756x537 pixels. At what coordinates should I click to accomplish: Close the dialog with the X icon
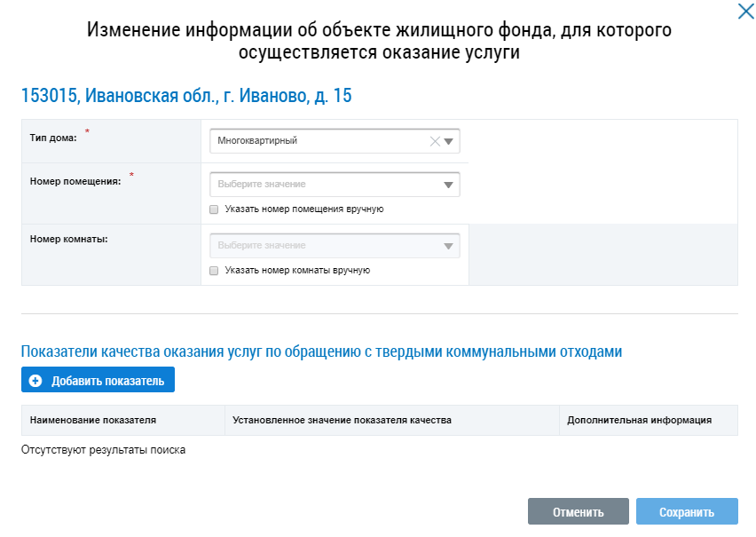tap(745, 12)
